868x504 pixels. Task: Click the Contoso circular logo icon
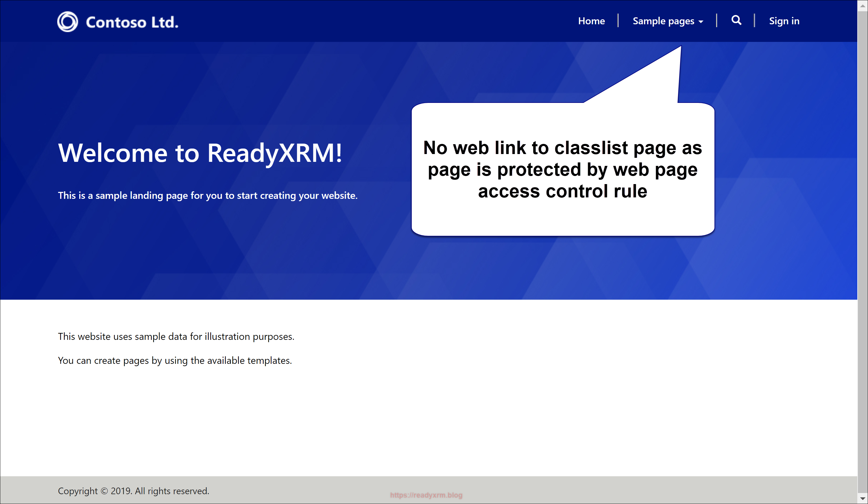click(x=67, y=22)
